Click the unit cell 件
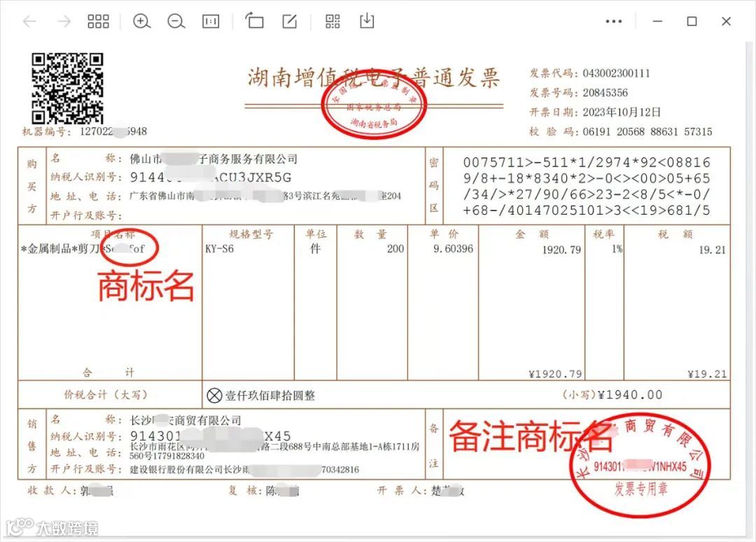The height and width of the screenshot is (542, 756). 315,248
